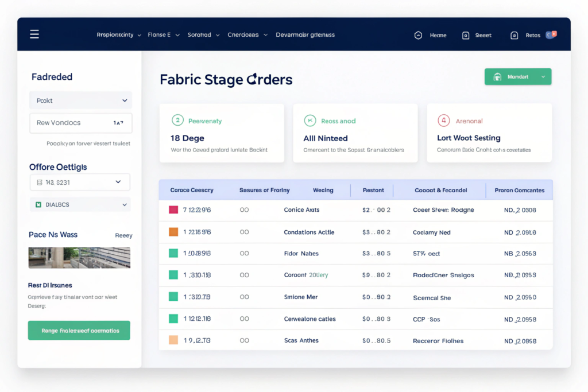Click the building photo thumbnail in sidebar
This screenshot has width=588, height=392.
tap(79, 258)
